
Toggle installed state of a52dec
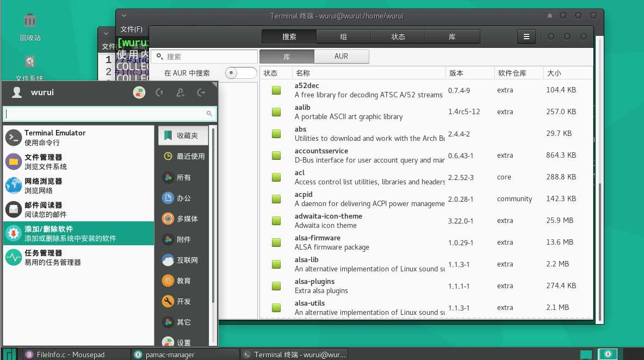coord(276,90)
